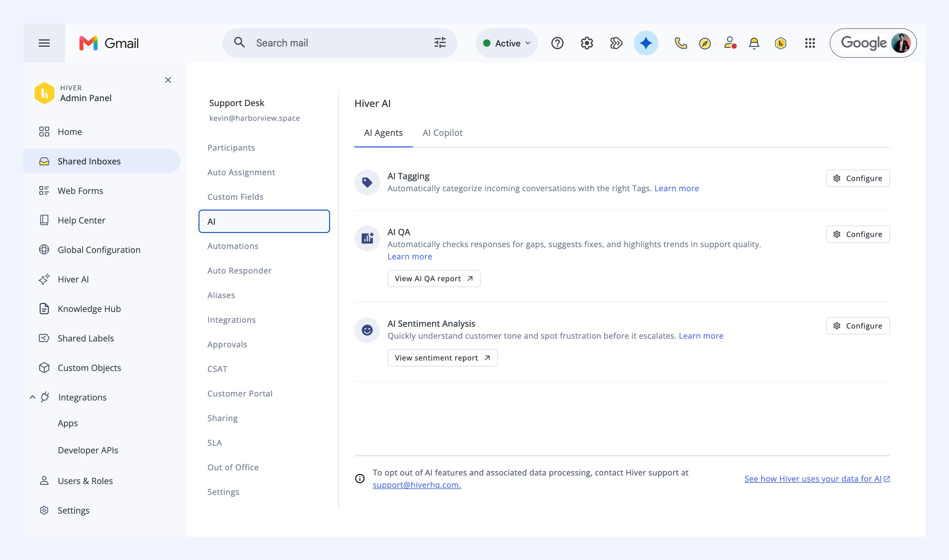Open notifications bell icon

click(754, 43)
